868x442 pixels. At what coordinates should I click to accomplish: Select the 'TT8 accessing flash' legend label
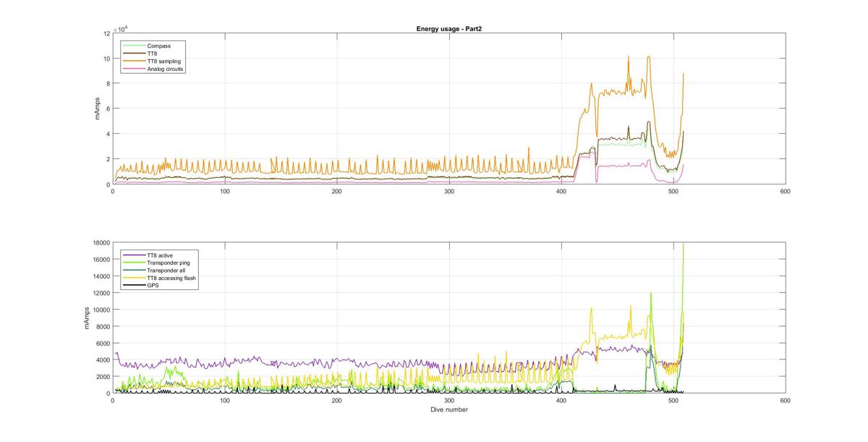tap(171, 278)
